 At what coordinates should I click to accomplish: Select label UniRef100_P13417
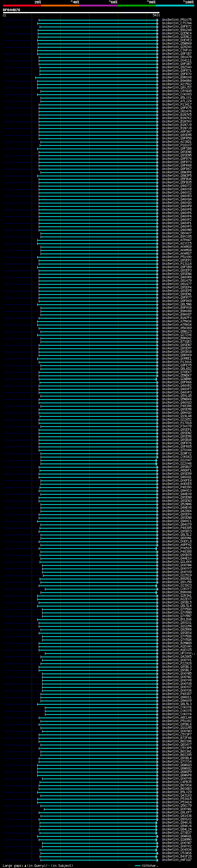click(x=176, y=104)
